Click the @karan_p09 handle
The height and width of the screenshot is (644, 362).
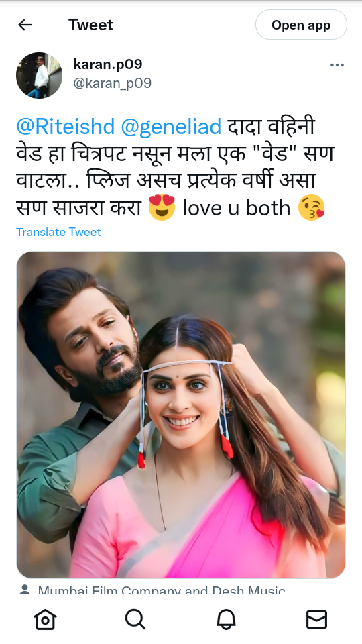[113, 83]
